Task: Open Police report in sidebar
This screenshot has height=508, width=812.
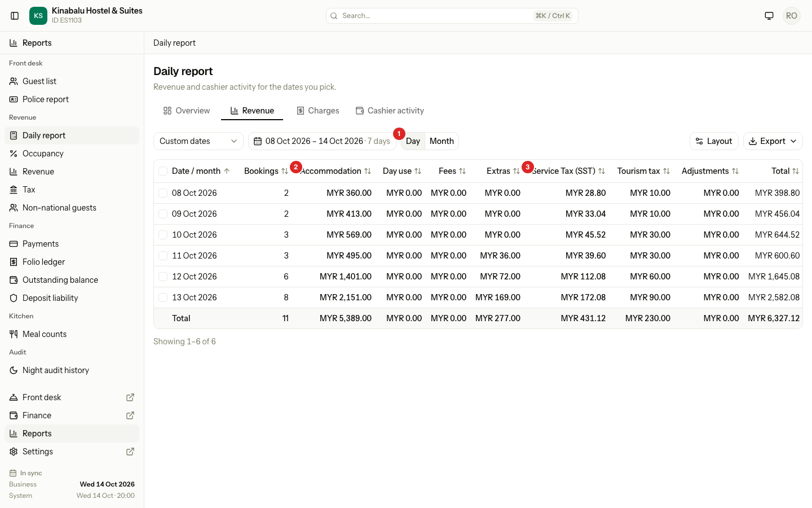Action: coord(72,99)
